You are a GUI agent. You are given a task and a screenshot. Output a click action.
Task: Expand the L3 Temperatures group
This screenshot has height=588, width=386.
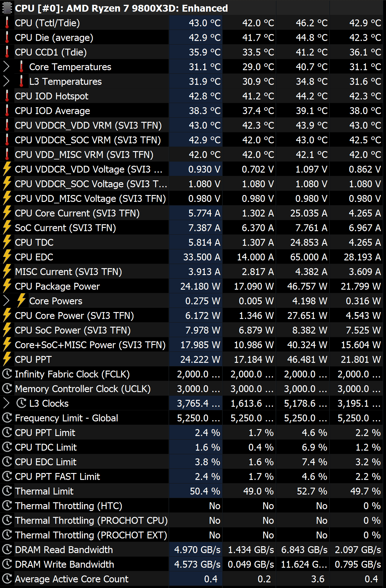click(x=6, y=82)
